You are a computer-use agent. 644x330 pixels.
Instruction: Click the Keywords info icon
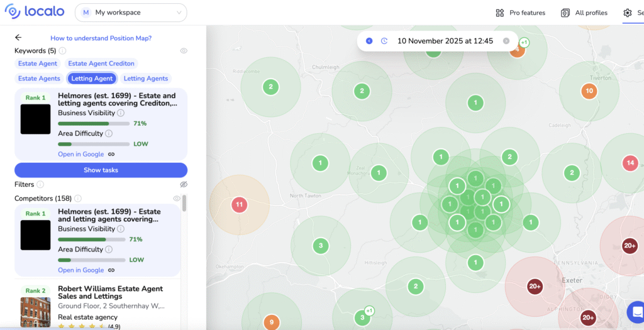62,51
